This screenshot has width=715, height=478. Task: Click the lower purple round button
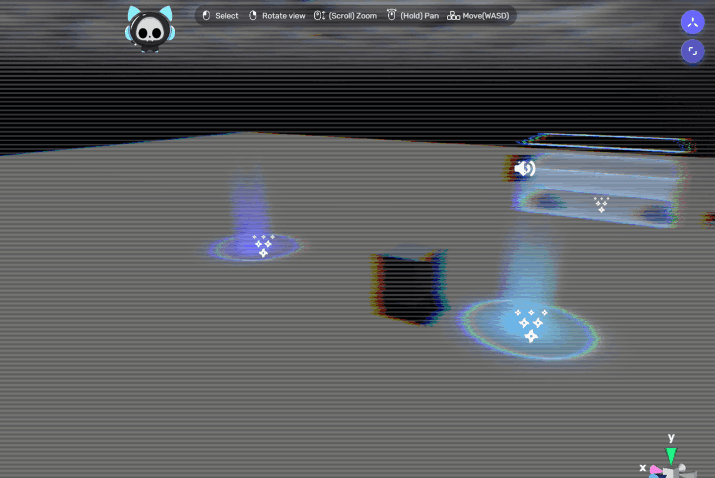(x=692, y=51)
